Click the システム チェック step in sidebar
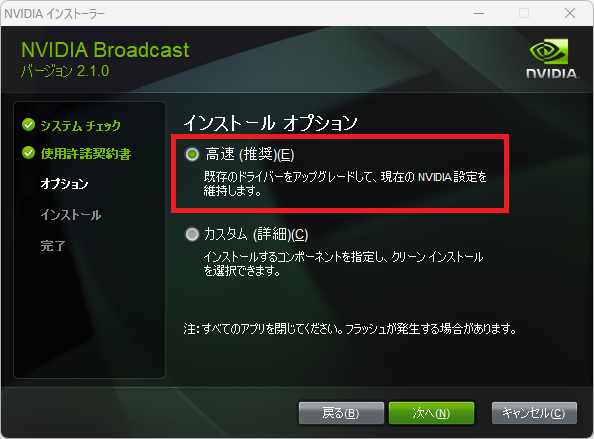This screenshot has height=439, width=594. [81, 125]
